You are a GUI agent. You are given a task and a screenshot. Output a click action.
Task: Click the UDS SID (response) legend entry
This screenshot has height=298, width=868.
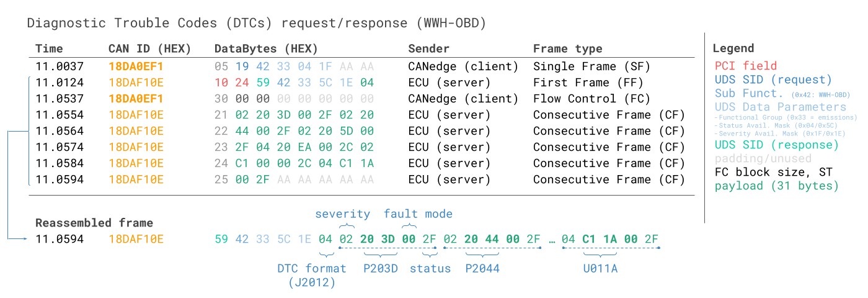click(776, 145)
